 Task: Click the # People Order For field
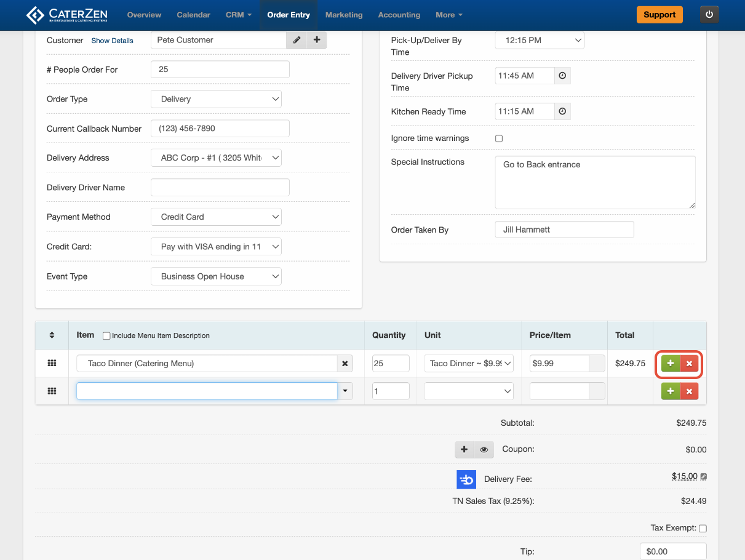(x=220, y=70)
